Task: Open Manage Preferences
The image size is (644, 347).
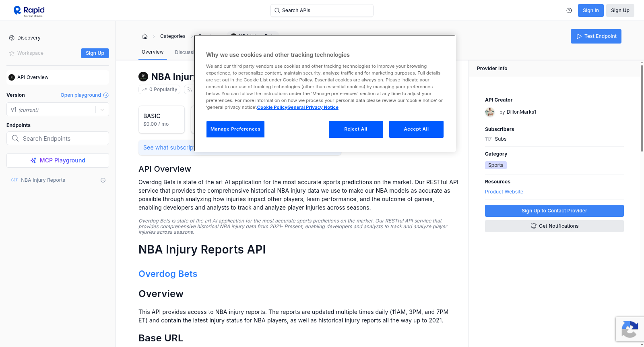Action: pyautogui.click(x=235, y=129)
